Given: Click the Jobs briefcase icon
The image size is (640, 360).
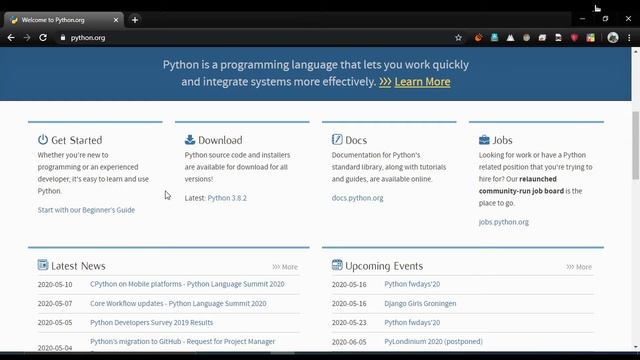Looking at the screenshot, I should pyautogui.click(x=484, y=140).
